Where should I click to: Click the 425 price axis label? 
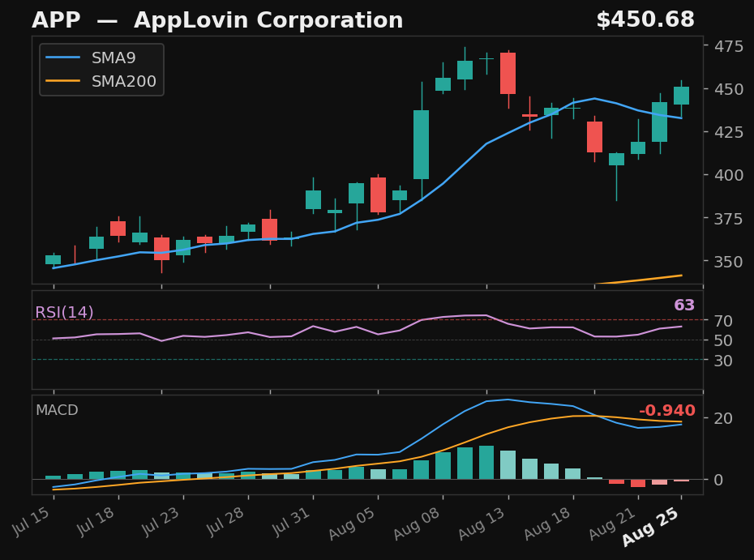tap(729, 132)
